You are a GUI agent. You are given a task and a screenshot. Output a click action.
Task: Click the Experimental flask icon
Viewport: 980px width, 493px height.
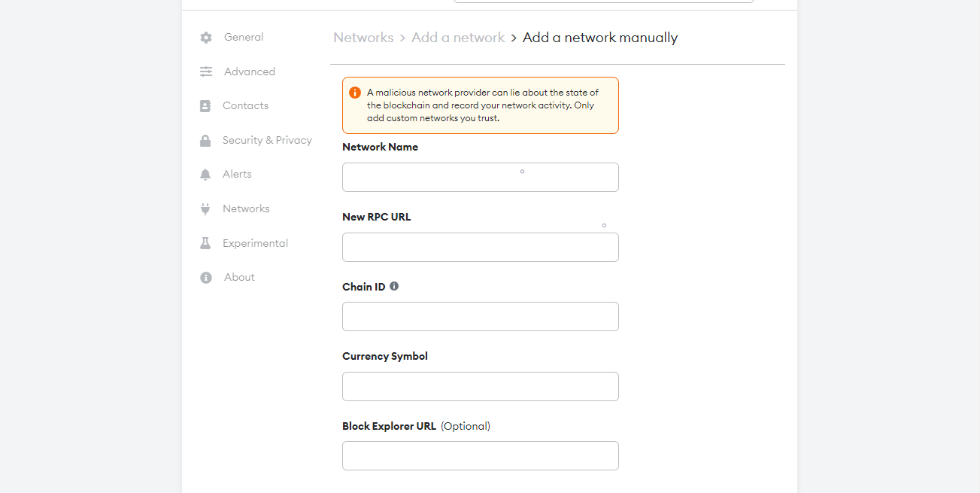[x=205, y=244]
